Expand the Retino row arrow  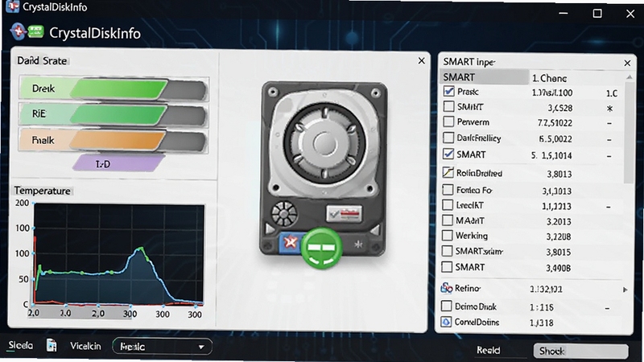click(625, 290)
